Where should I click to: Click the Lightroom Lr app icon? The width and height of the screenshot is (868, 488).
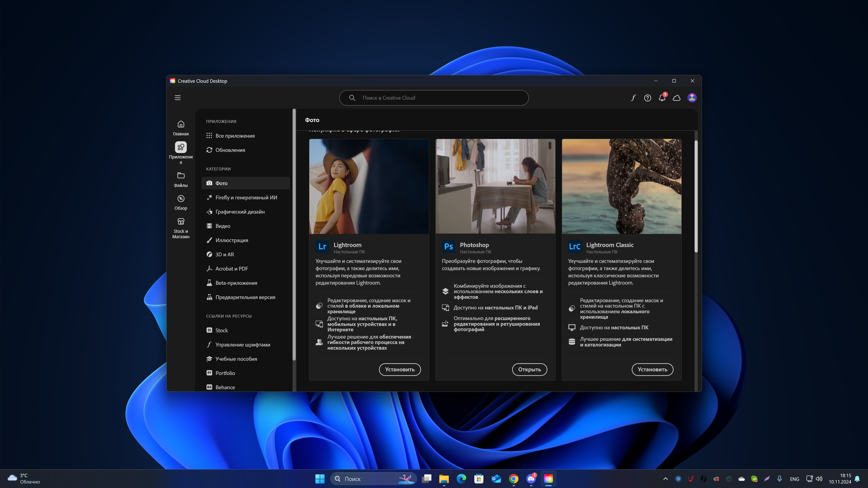pyautogui.click(x=322, y=247)
